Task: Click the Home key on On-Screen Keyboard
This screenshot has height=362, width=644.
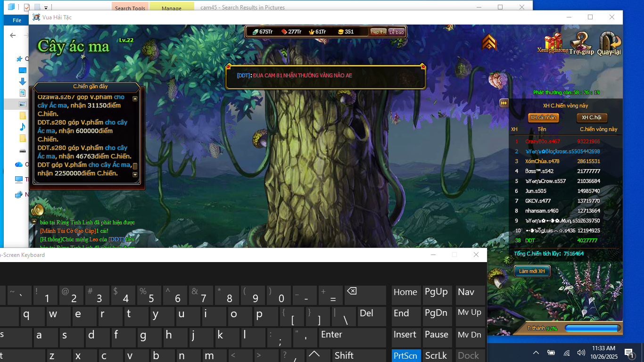Action: click(405, 295)
